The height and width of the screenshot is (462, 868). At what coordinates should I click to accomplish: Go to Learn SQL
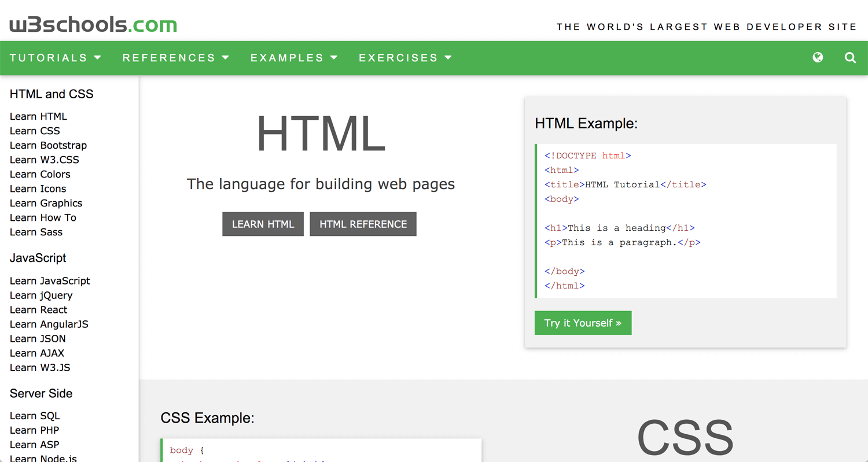coord(35,416)
